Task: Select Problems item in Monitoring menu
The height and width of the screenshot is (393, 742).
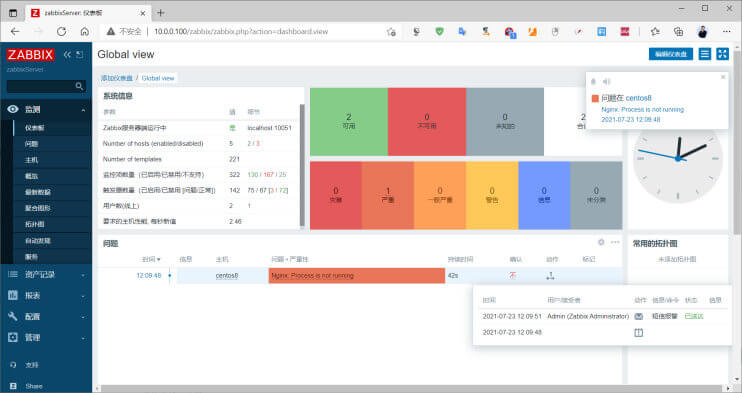Action: pyautogui.click(x=52, y=144)
